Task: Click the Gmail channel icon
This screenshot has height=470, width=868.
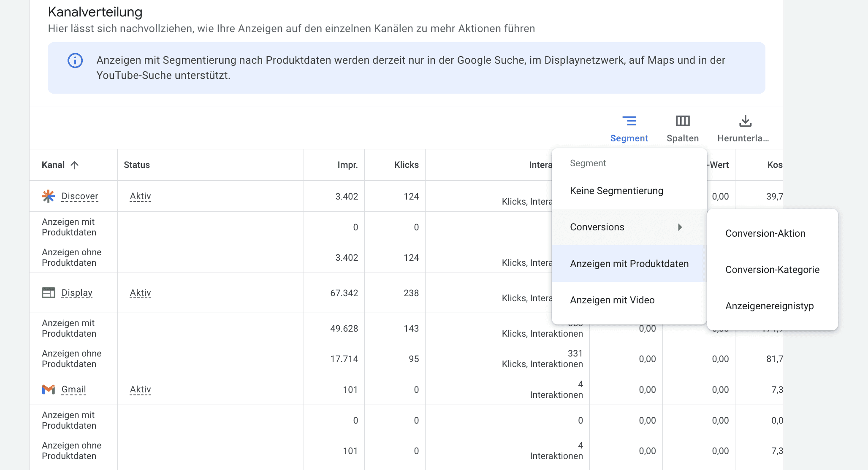Action: coord(48,389)
